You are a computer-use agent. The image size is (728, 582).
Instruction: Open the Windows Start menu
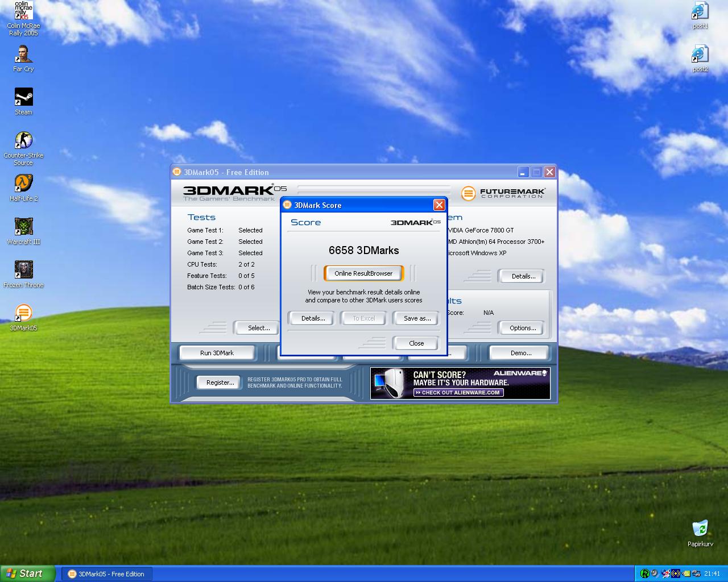click(27, 573)
